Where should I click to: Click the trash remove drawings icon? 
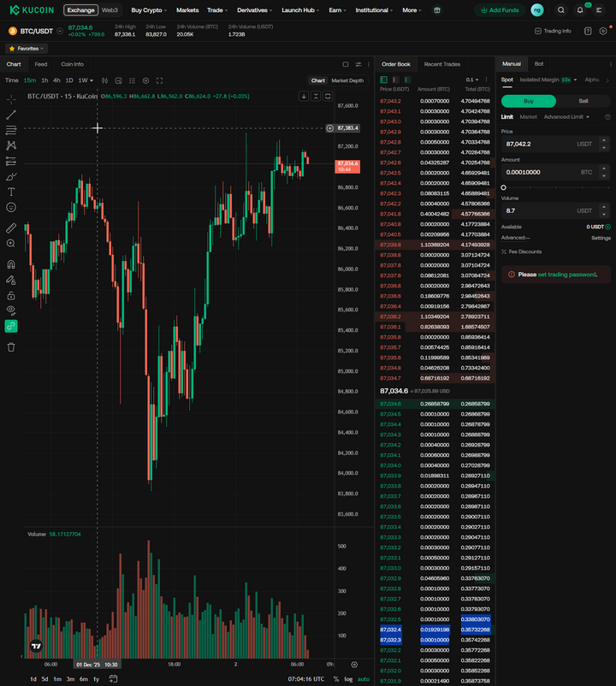coord(11,347)
